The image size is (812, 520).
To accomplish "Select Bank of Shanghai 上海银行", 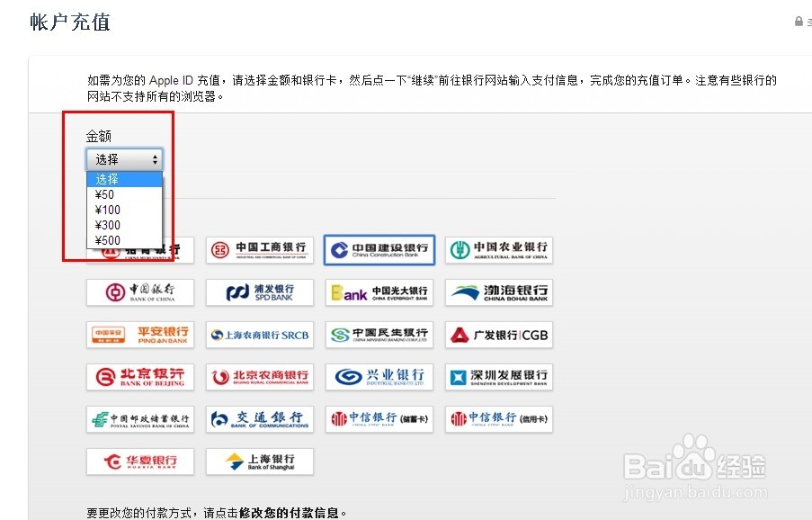I will [259, 461].
